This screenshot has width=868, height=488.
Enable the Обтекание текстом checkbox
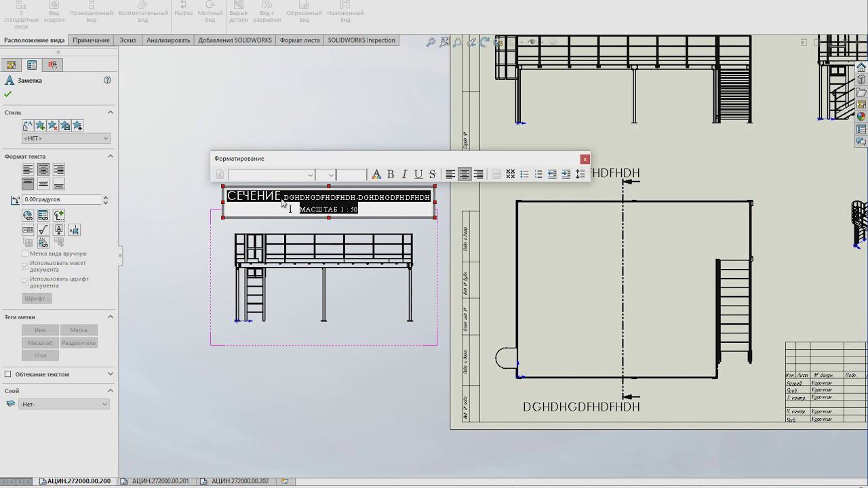point(8,374)
